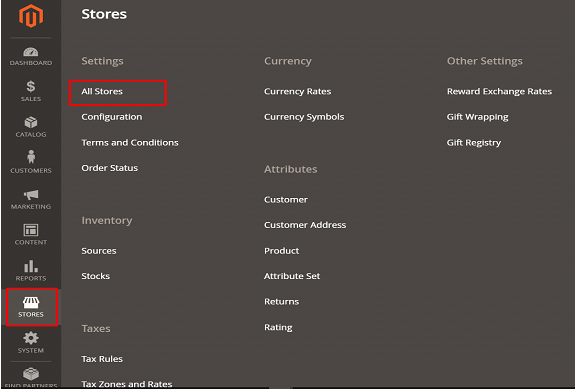The width and height of the screenshot is (575, 389).
Task: Open the Dashboard gauge icon
Action: coord(31,52)
